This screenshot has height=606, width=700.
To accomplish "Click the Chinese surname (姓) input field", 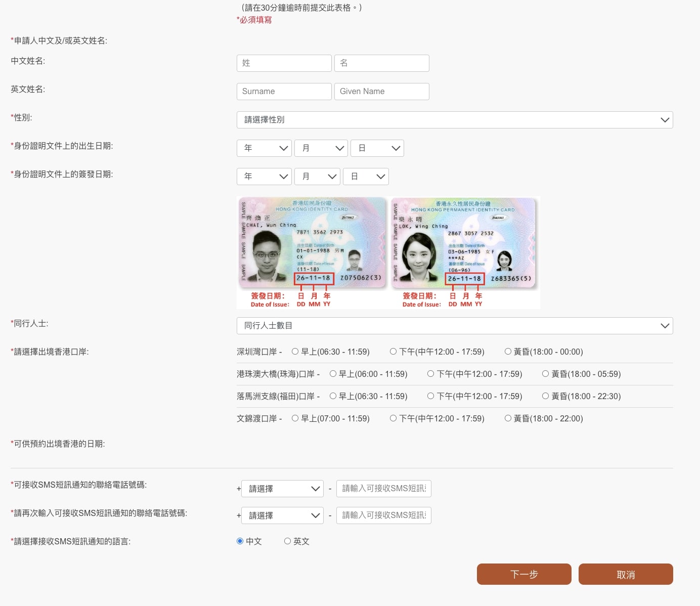I will point(284,63).
